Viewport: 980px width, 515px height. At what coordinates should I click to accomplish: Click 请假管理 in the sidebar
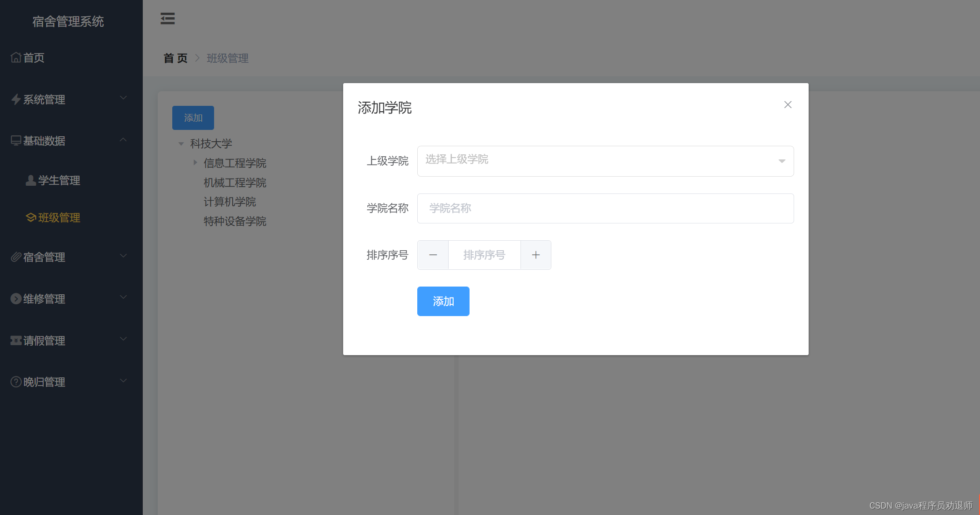click(44, 340)
